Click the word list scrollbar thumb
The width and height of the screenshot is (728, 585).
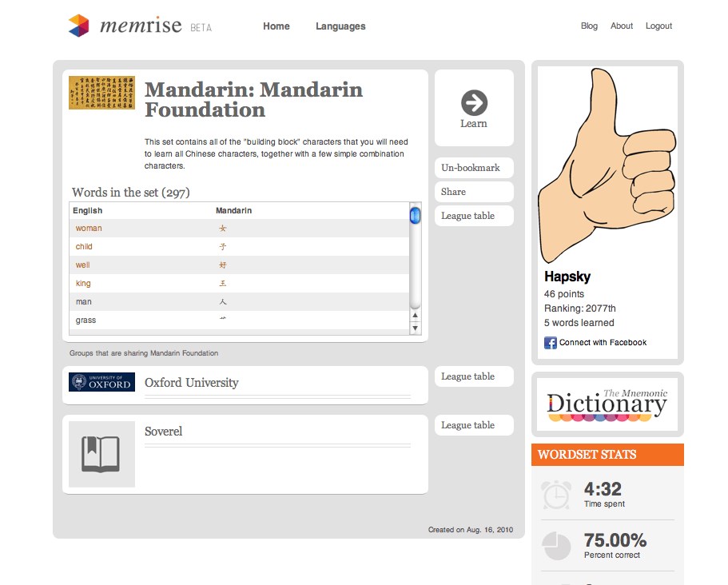click(x=415, y=216)
